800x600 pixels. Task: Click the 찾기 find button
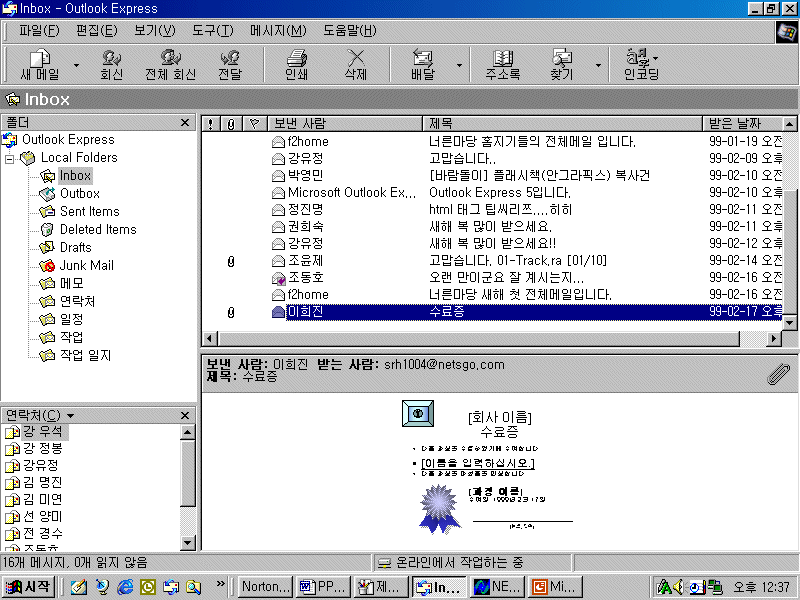[x=562, y=65]
